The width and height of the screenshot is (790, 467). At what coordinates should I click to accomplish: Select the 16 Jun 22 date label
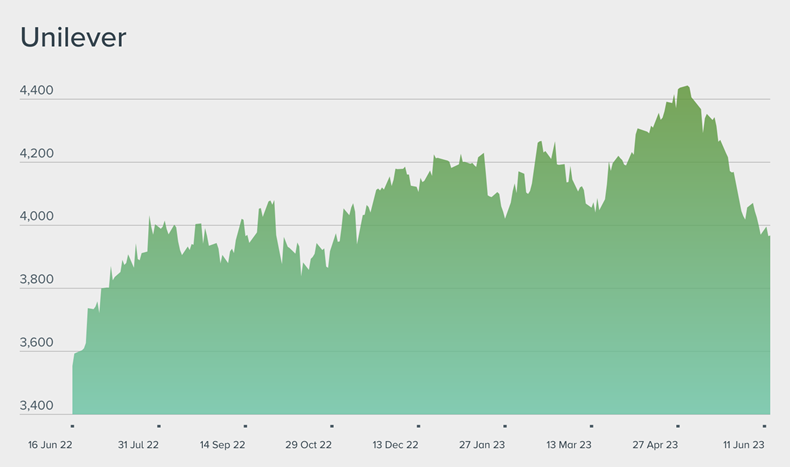click(x=48, y=445)
